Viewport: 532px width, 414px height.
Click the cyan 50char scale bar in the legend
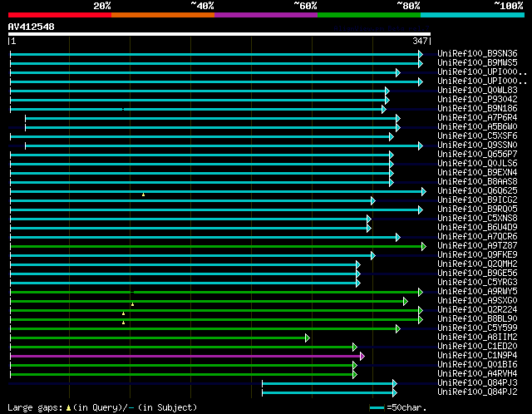(377, 407)
